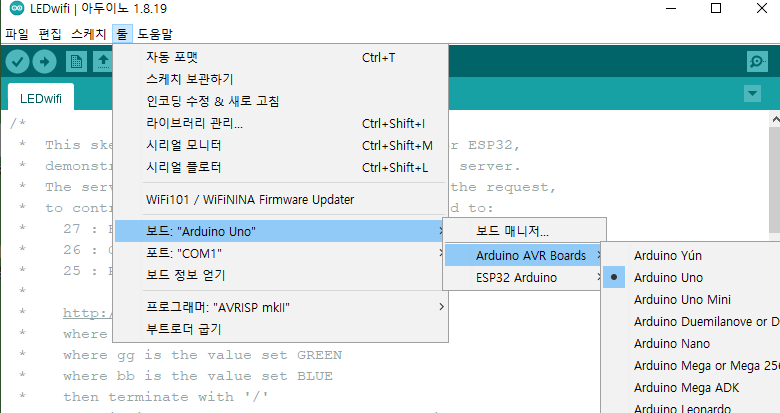Select Arduino Leonardo board
Viewport: 780px width, 413px height.
tap(690, 407)
